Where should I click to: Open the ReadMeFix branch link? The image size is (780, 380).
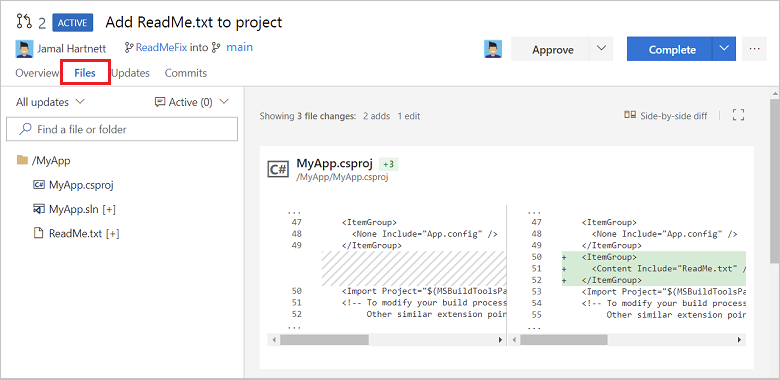tap(161, 48)
